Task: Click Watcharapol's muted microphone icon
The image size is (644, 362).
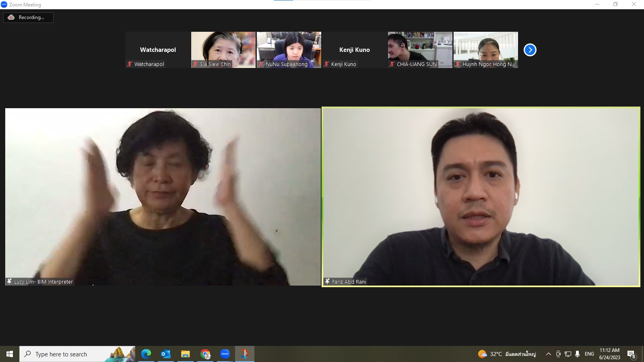Action: 130,64
